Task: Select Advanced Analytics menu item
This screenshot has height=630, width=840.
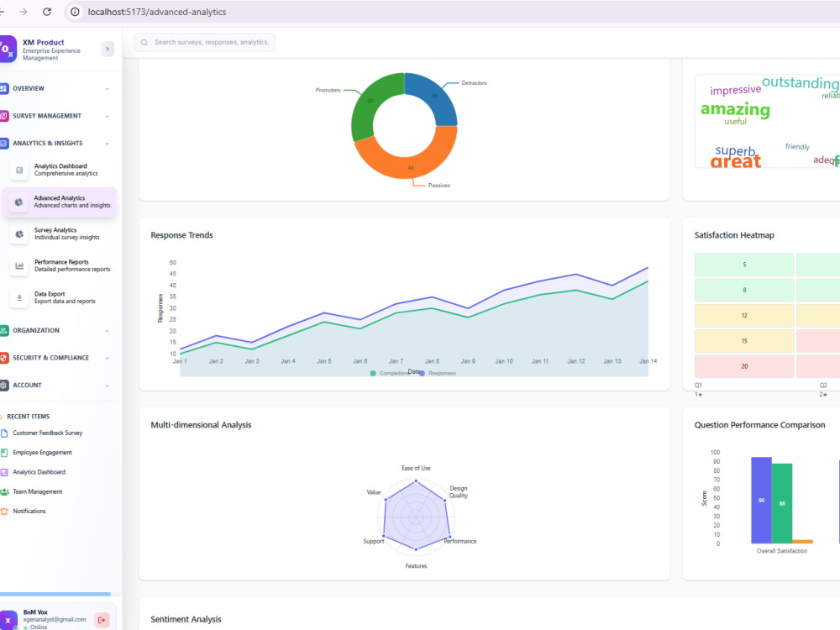Action: click(x=59, y=202)
